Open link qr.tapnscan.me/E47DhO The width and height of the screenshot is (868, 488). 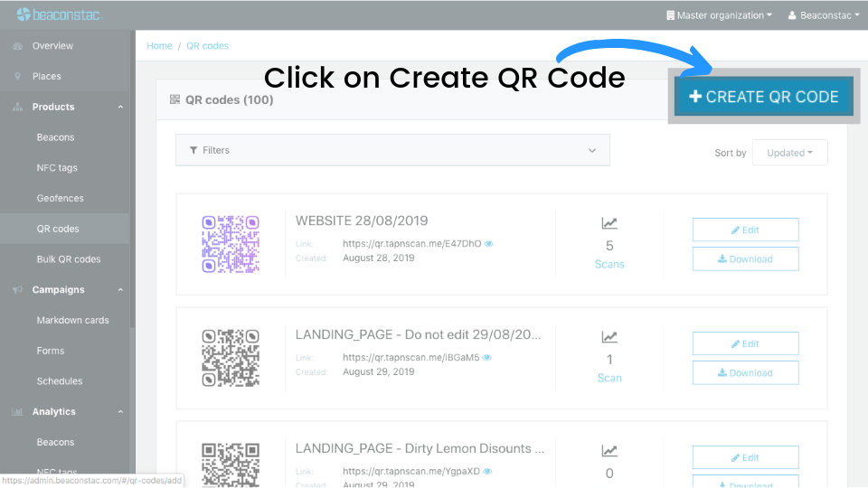412,243
